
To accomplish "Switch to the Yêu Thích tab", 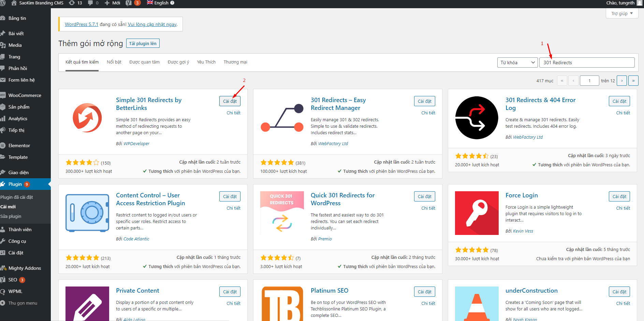I will 206,62.
